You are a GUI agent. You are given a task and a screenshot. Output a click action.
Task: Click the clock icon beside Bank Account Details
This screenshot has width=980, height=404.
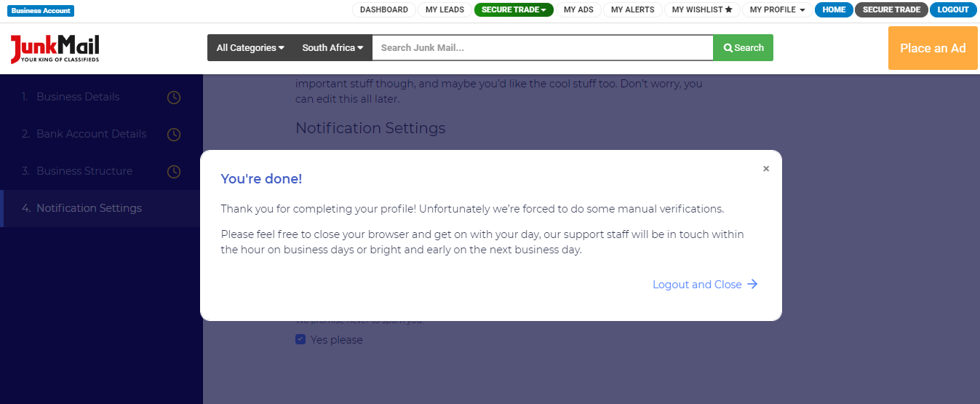[174, 135]
